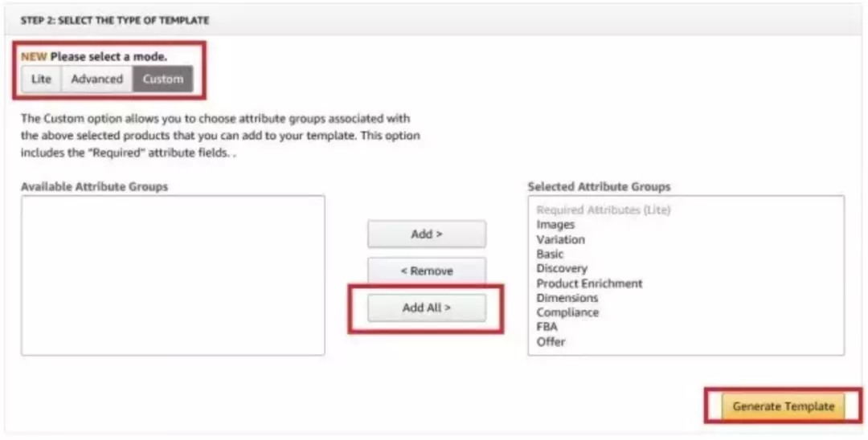Image resolution: width=868 pixels, height=440 pixels.
Task: Pick the Basic attribute group
Action: 550,254
